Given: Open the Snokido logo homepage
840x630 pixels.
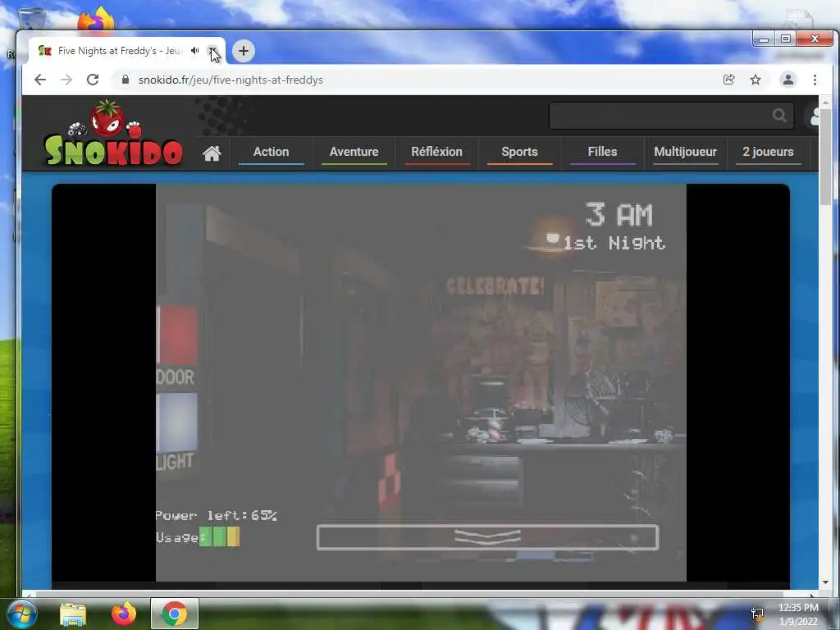Looking at the screenshot, I should tap(113, 134).
